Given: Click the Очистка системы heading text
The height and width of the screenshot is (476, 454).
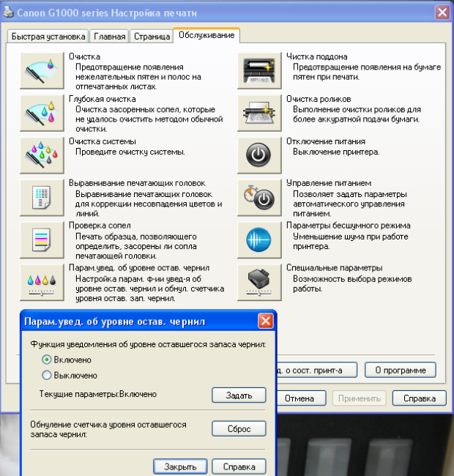Looking at the screenshot, I should point(103,141).
